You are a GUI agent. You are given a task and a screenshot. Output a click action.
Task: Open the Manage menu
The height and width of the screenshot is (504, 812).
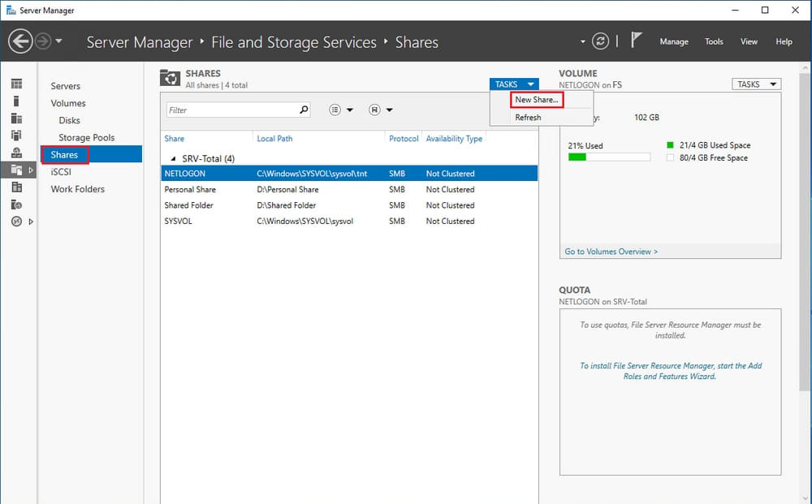click(674, 41)
